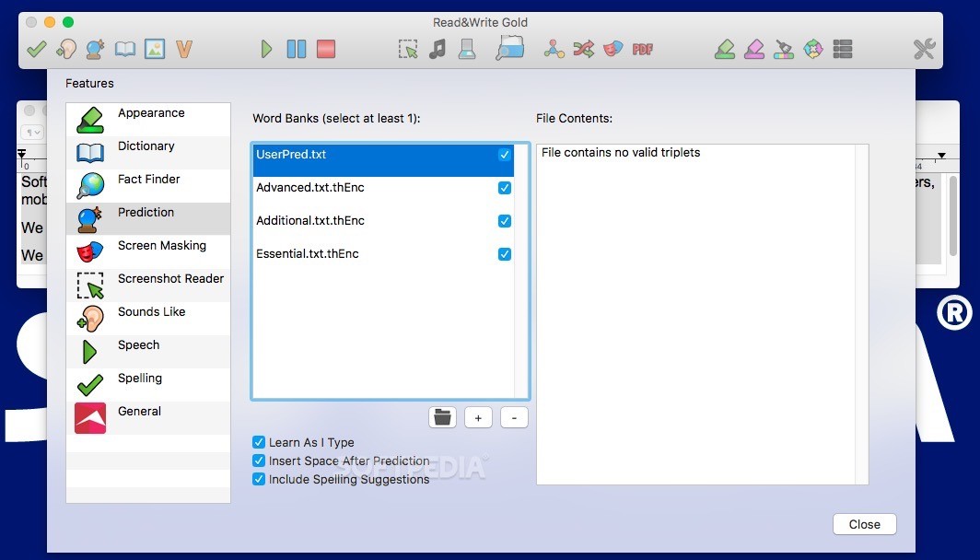Click the Speech Maker music note icon
980x560 pixels.
(x=437, y=49)
